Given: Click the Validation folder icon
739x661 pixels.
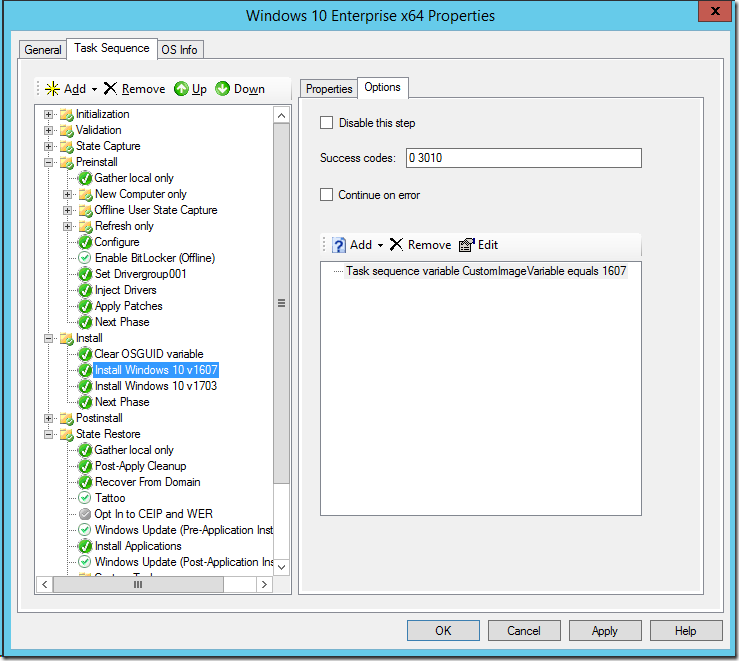Looking at the screenshot, I should pyautogui.click(x=67, y=131).
